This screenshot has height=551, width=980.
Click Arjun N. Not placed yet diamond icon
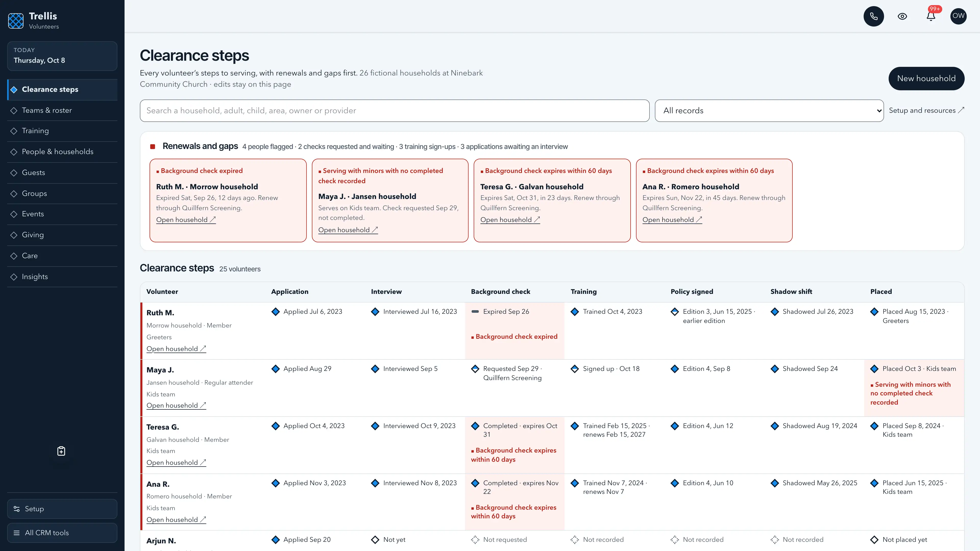coord(874,540)
